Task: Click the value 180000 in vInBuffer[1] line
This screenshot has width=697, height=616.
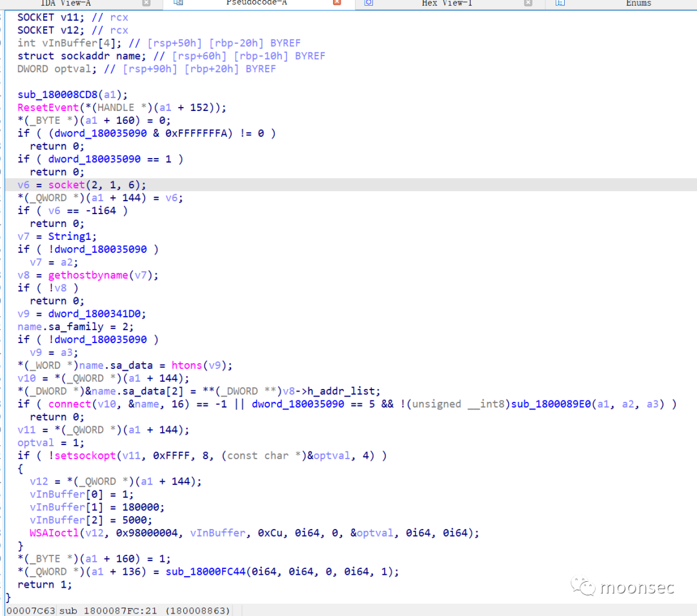Action: pyautogui.click(x=141, y=507)
